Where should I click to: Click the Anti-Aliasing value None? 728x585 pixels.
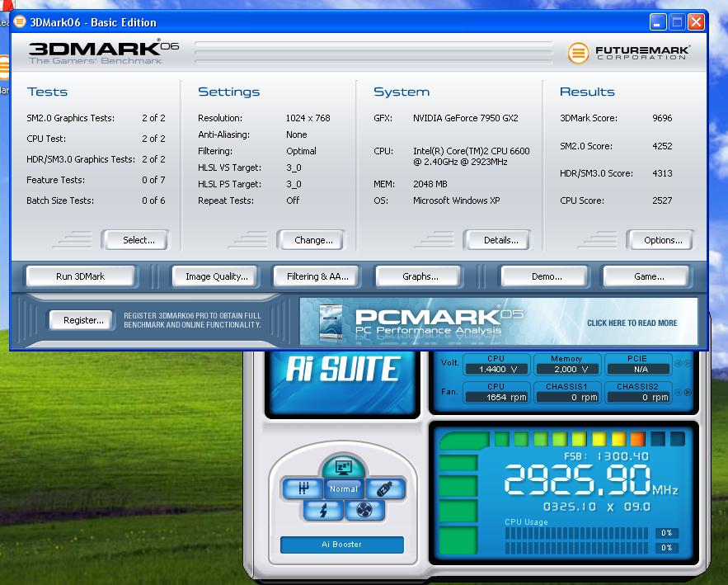[297, 134]
